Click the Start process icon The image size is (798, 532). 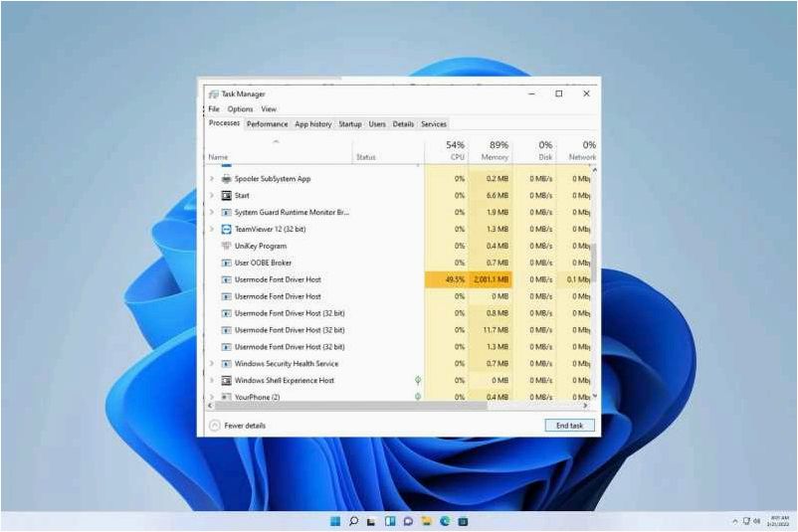tap(227, 196)
